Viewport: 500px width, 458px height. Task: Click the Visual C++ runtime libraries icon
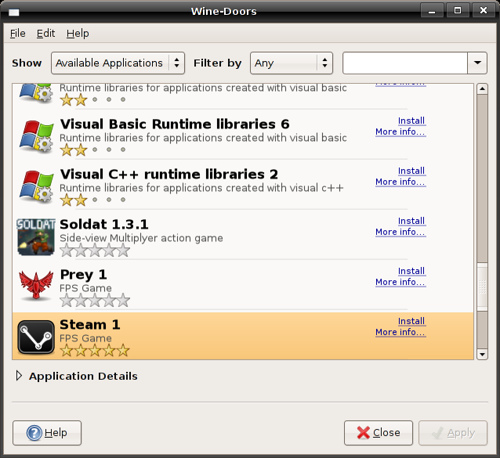36,187
